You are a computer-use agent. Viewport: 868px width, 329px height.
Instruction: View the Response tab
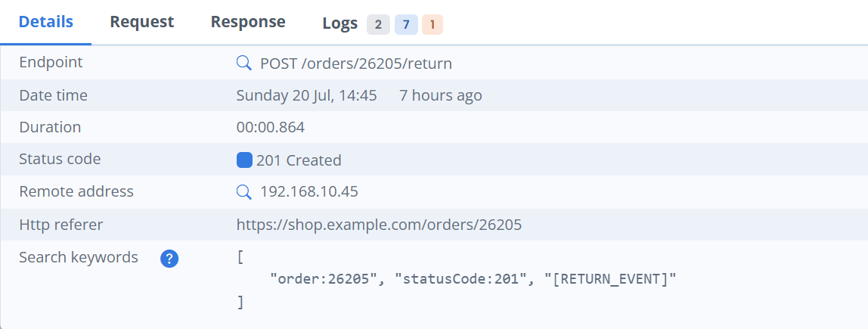tap(248, 22)
